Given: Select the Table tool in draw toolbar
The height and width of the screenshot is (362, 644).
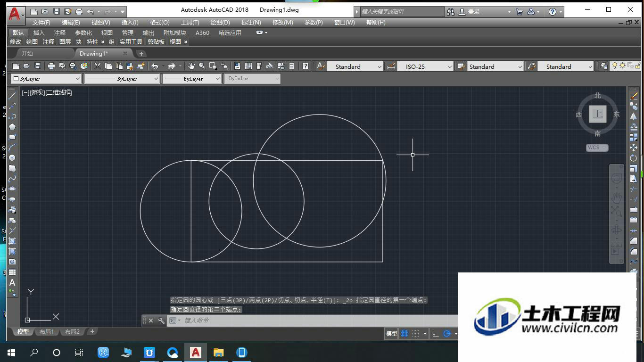Looking at the screenshot, I should (x=12, y=272).
